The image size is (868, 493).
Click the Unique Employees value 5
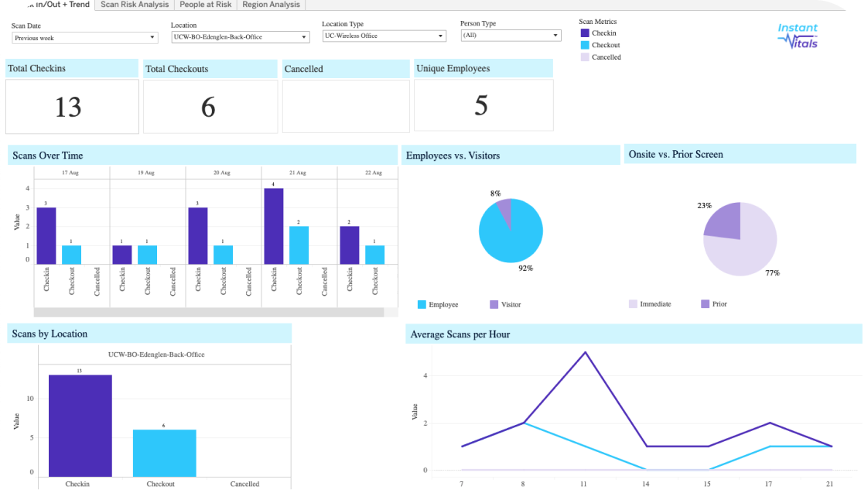(x=481, y=105)
